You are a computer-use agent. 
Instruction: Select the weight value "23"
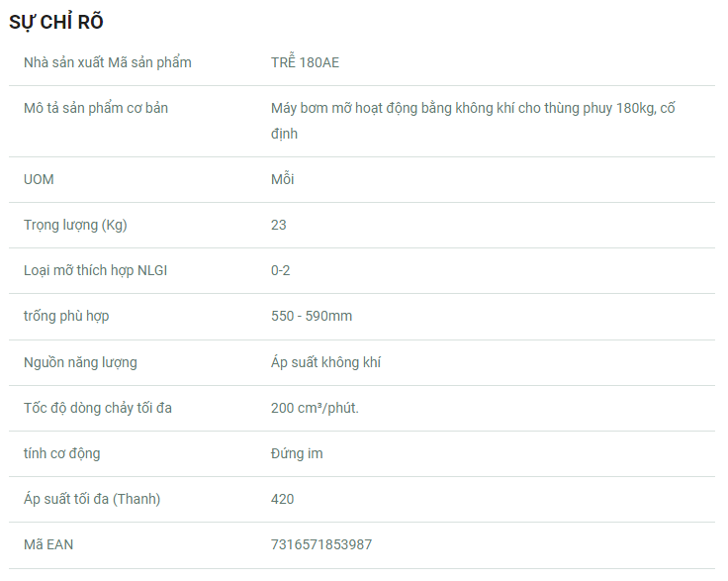[x=279, y=225]
